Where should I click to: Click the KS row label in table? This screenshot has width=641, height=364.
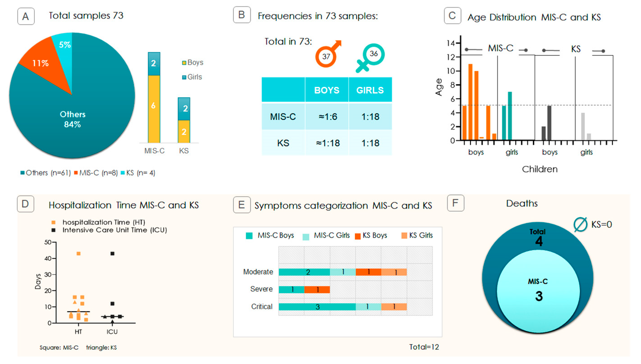[283, 143]
